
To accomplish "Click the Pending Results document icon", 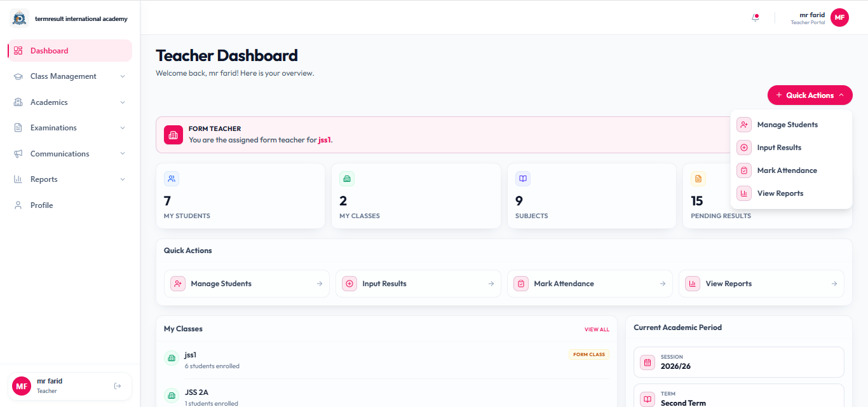I will point(698,179).
